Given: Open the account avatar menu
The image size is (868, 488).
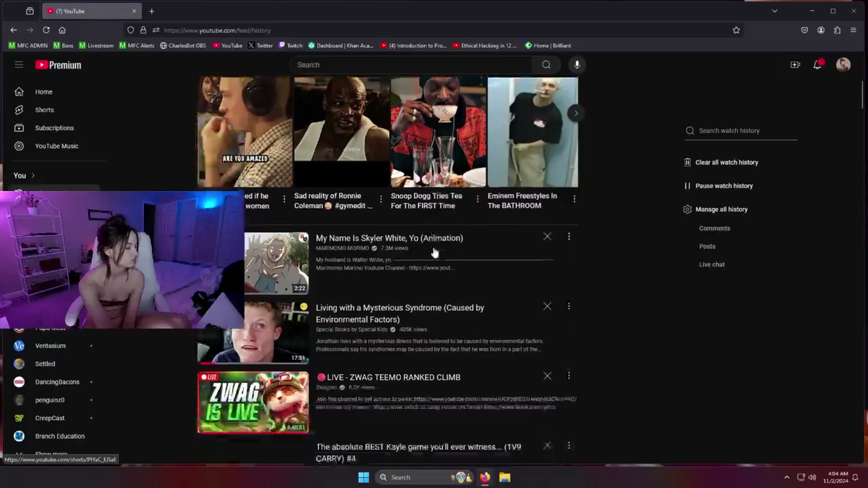Looking at the screenshot, I should point(843,65).
